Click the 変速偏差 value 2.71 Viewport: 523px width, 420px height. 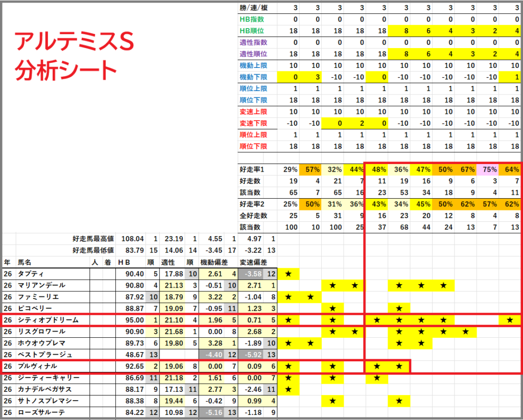pyautogui.click(x=251, y=285)
